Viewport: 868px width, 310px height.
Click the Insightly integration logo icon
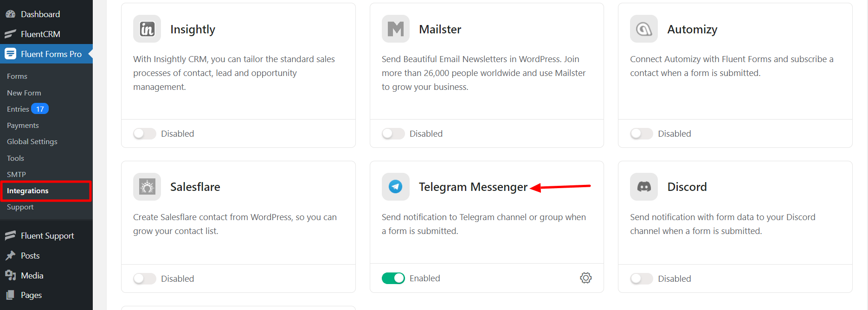147,29
